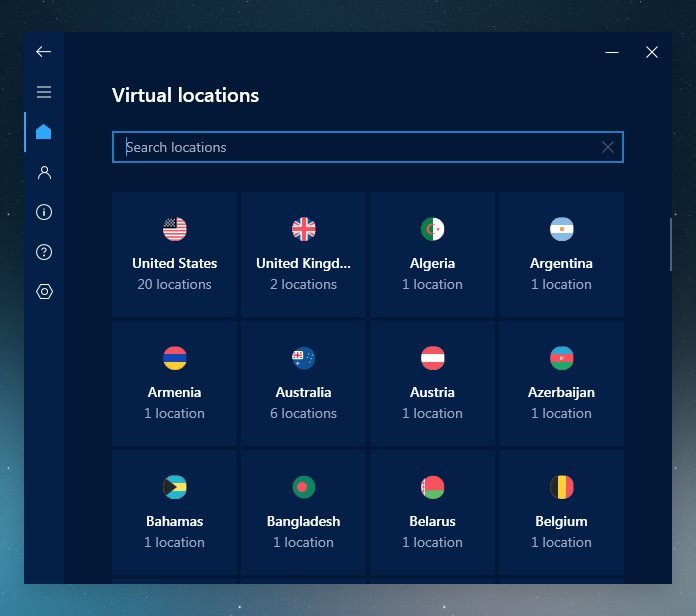The height and width of the screenshot is (616, 696).
Task: Open the account profile icon
Action: click(x=43, y=172)
